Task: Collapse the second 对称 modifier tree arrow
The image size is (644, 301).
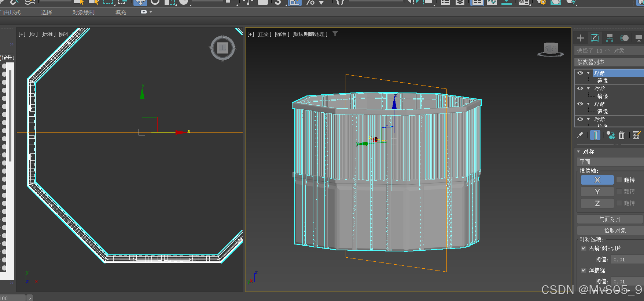Action: [588, 88]
